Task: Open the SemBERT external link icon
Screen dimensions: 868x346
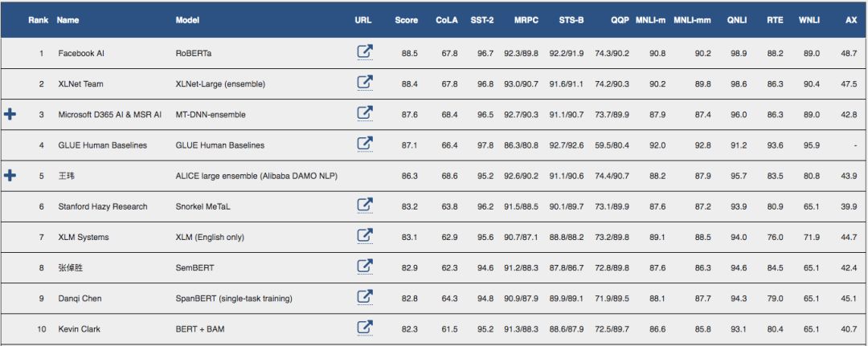Action: [365, 267]
